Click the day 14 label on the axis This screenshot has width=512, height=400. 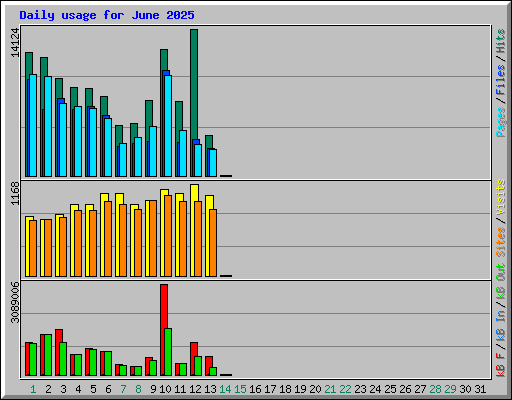tap(225, 389)
